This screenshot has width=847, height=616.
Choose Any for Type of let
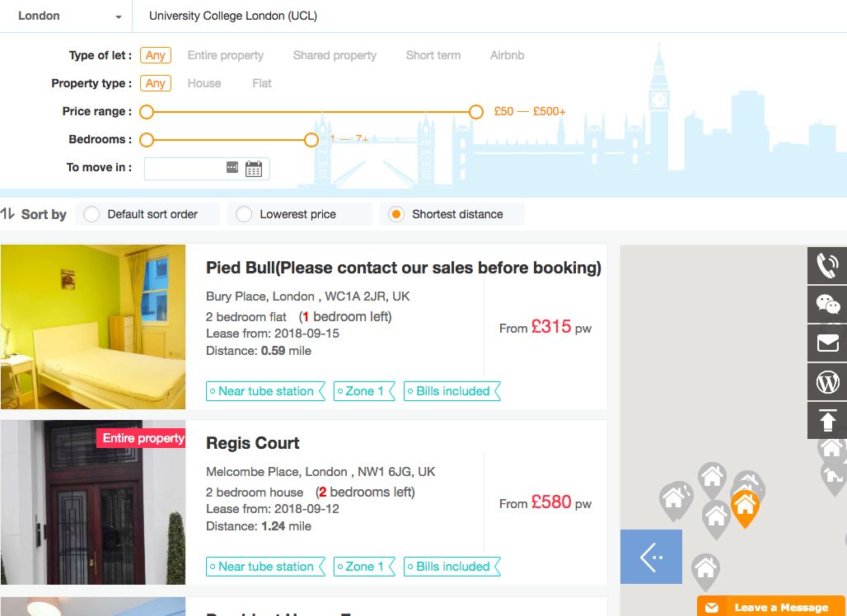pos(156,55)
